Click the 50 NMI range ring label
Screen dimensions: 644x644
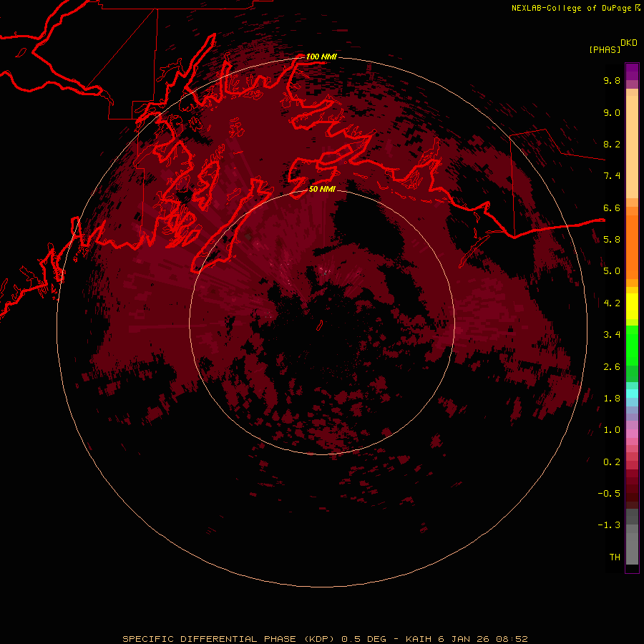[x=322, y=189]
